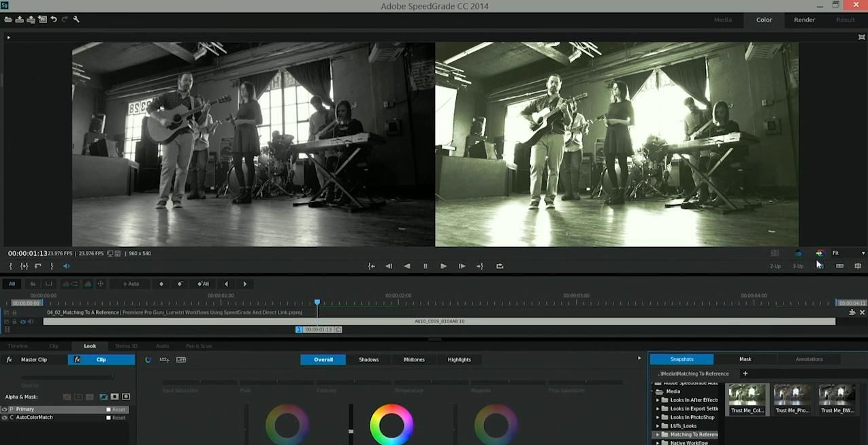The width and height of the screenshot is (868, 445).
Task: Expand the Looks In PhotoShop folder
Action: (658, 417)
